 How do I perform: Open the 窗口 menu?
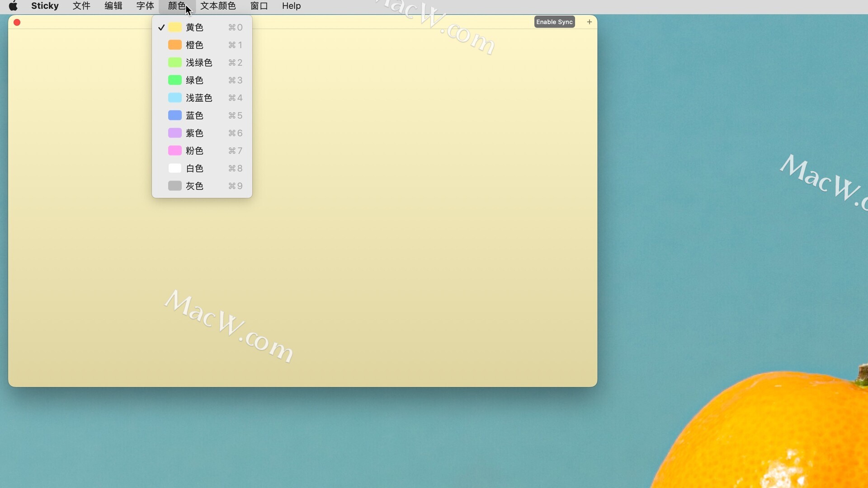coord(259,6)
